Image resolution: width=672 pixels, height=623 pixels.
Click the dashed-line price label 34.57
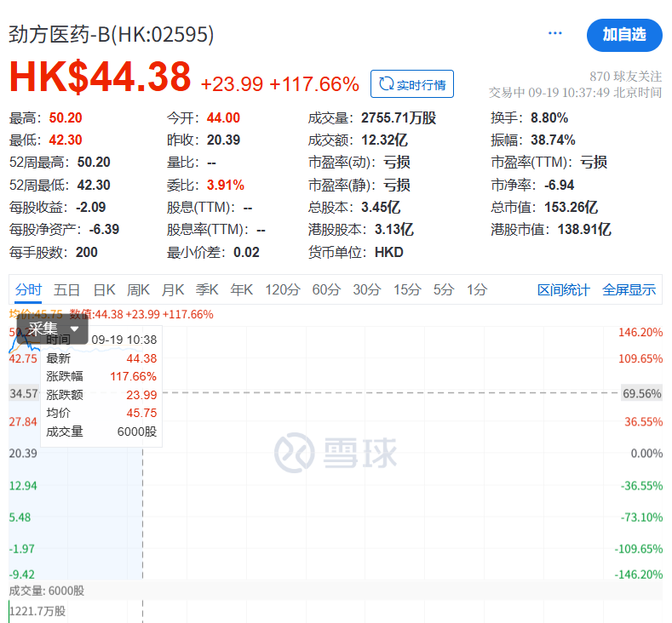pyautogui.click(x=24, y=393)
